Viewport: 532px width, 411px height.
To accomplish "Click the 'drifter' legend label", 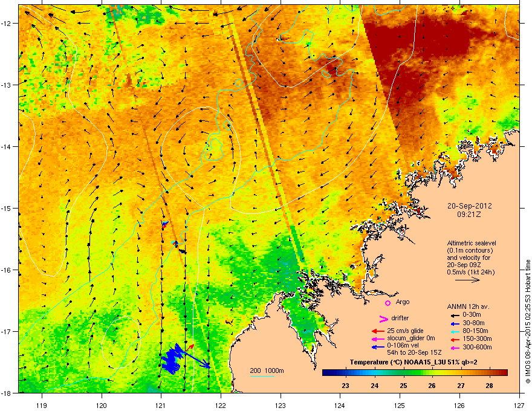I will point(400,318).
